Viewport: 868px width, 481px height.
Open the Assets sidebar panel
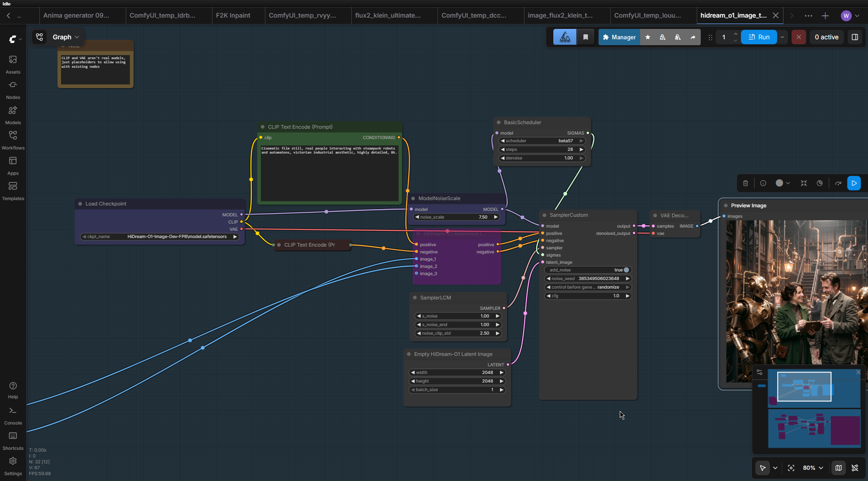13,65
